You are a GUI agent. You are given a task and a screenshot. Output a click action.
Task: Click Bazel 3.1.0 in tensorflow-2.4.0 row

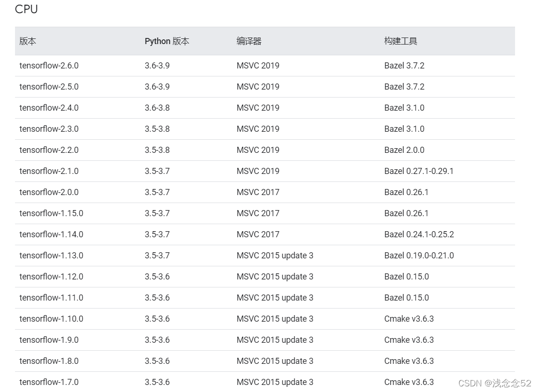click(404, 108)
